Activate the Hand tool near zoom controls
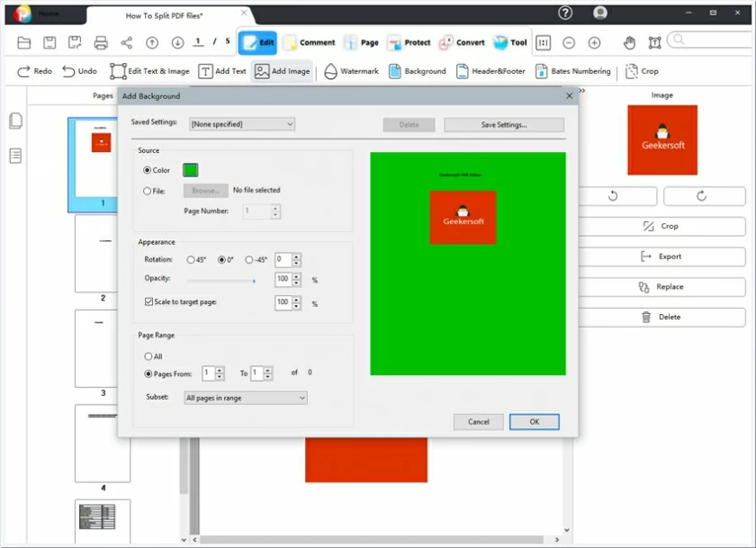 [630, 41]
